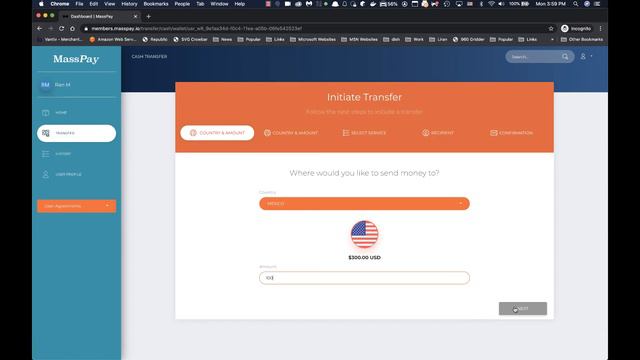640x360 pixels.
Task: Click the RM user avatar badge
Action: pos(45,85)
